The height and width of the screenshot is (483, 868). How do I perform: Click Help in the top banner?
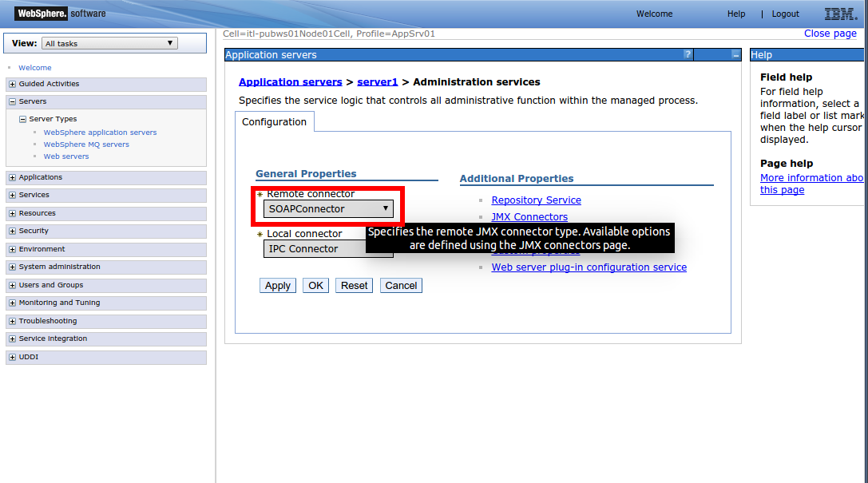click(736, 14)
